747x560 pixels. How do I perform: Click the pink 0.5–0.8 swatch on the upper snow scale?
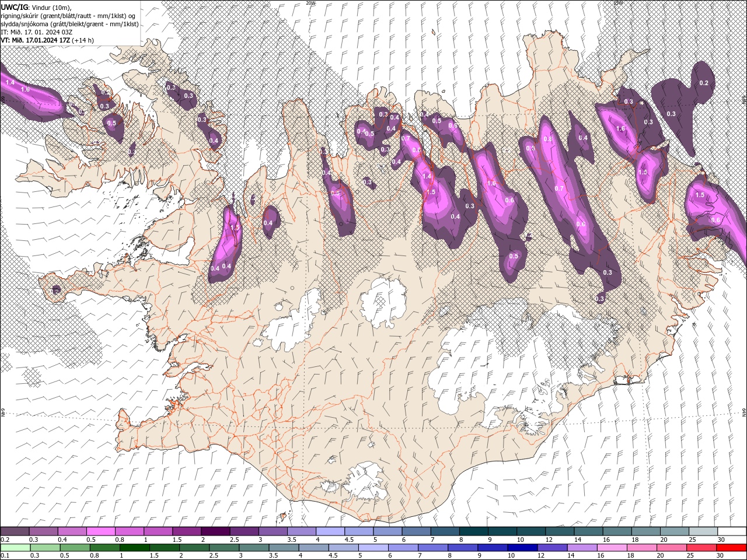pyautogui.click(x=100, y=531)
